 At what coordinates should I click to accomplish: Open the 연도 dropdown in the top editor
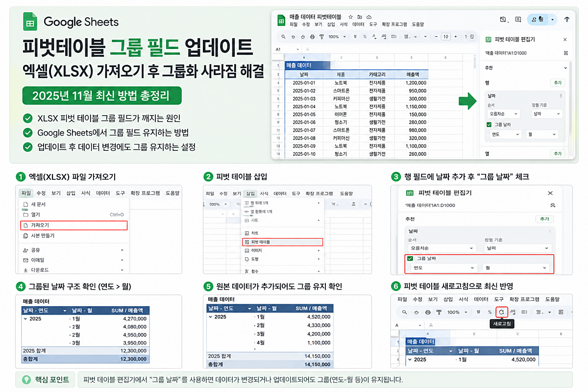[x=505, y=134]
